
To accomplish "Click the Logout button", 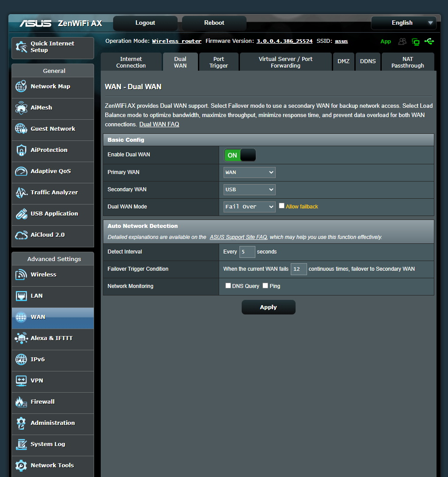I will pyautogui.click(x=145, y=23).
